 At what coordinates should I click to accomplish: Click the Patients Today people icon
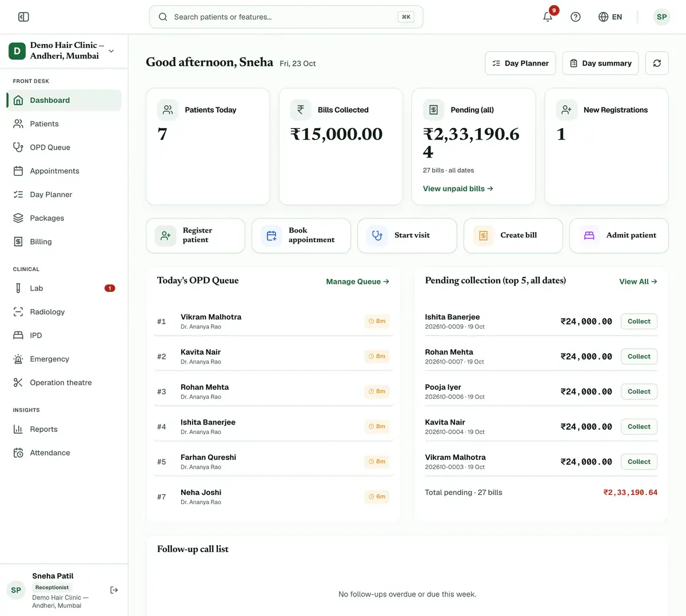coord(167,110)
